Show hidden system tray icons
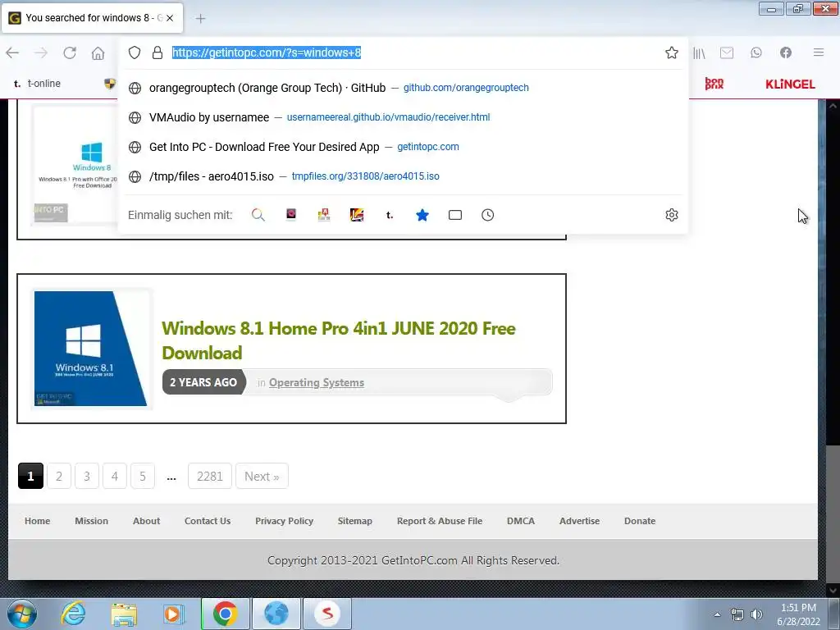Image resolution: width=840 pixels, height=630 pixels. [717, 614]
